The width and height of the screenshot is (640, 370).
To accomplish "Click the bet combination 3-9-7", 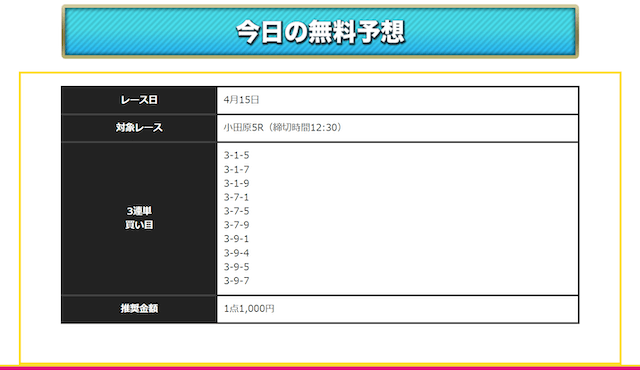I will 236,281.
